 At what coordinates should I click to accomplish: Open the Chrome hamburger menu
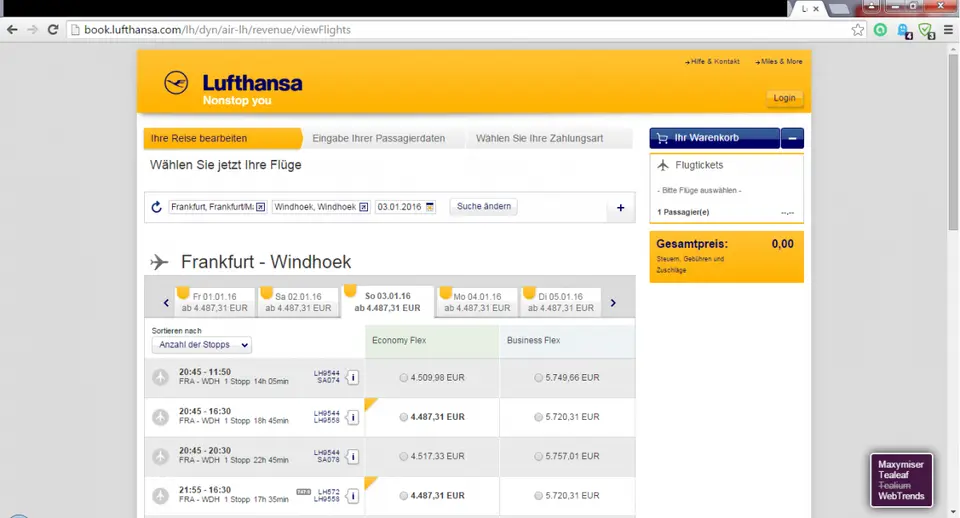click(948, 29)
